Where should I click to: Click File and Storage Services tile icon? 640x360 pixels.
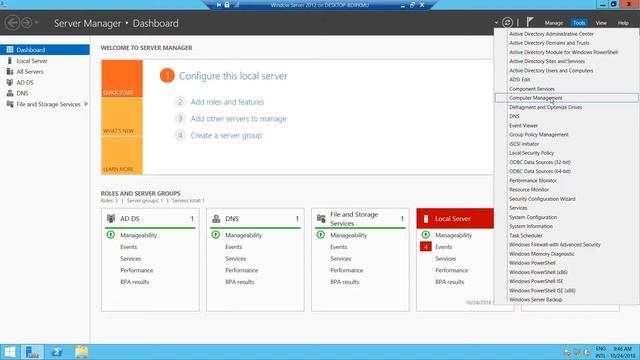coord(321,219)
